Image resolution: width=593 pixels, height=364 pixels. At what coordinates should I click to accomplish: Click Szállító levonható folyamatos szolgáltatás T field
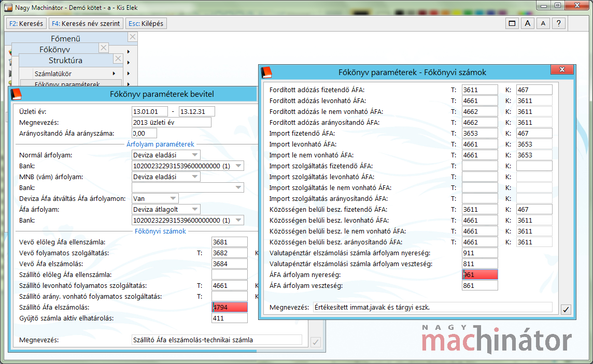(x=230, y=285)
